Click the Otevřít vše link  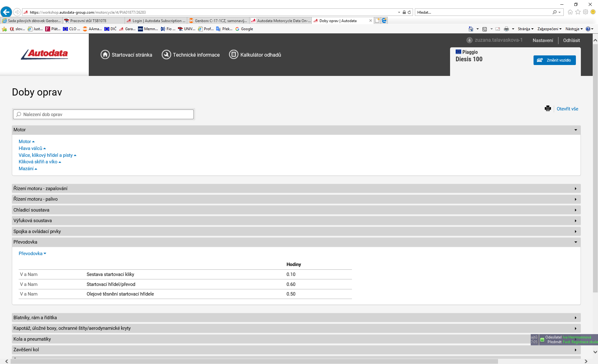567,109
